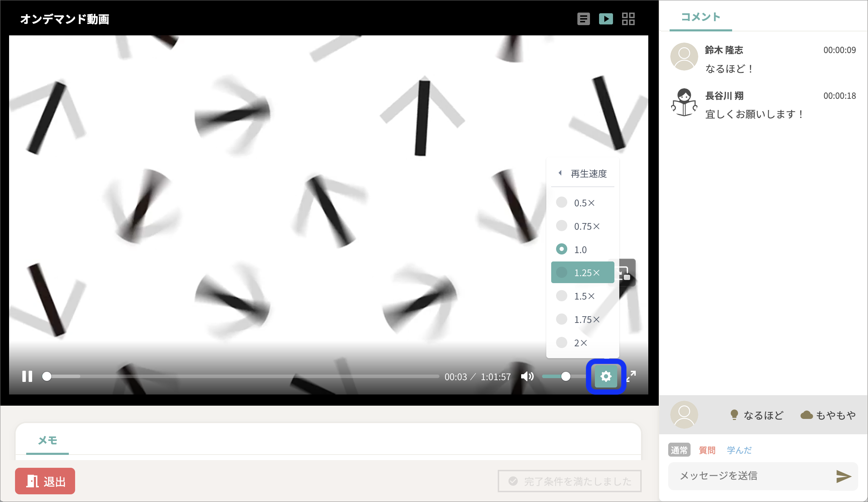Screen dimensions: 868x502
Task: Click the send message arrow icon
Action: [844, 476]
